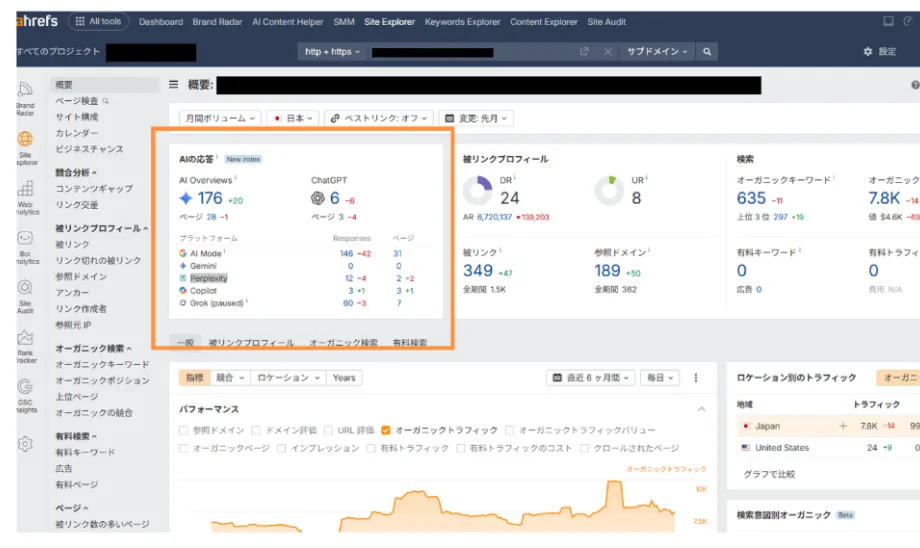The height and width of the screenshot is (548, 920).
Task: Switch to 被リンクプロフィール tab
Action: tap(252, 343)
